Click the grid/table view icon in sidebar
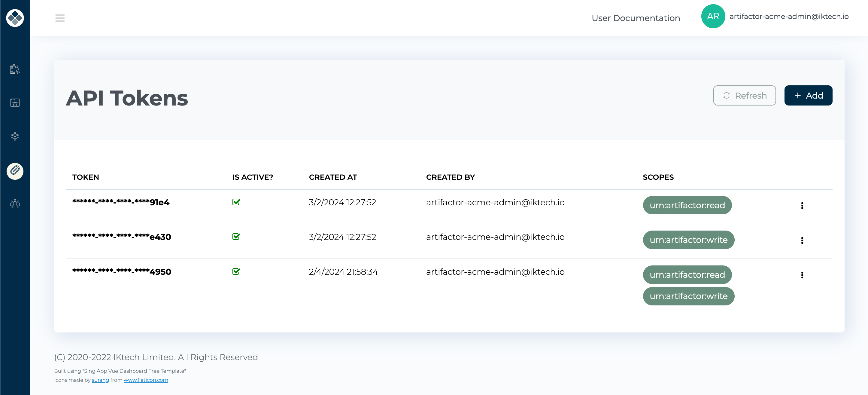868x395 pixels. (x=15, y=102)
